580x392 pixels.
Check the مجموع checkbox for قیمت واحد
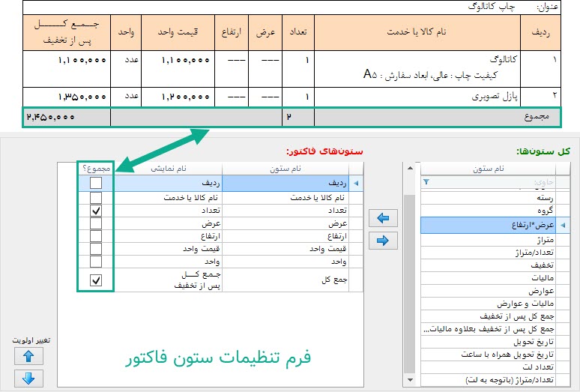click(96, 249)
